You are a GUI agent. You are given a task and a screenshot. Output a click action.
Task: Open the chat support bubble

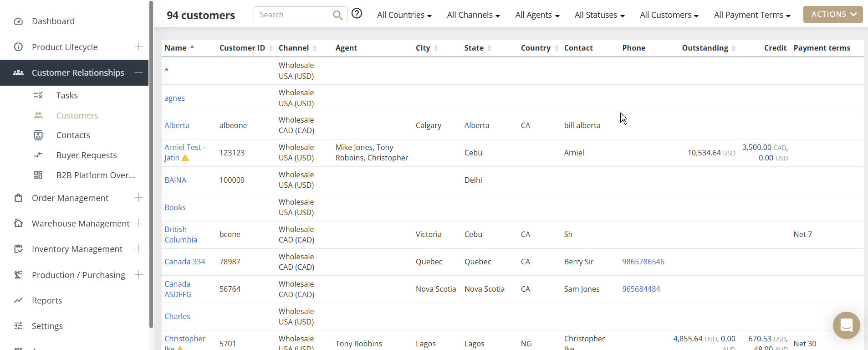(x=846, y=325)
